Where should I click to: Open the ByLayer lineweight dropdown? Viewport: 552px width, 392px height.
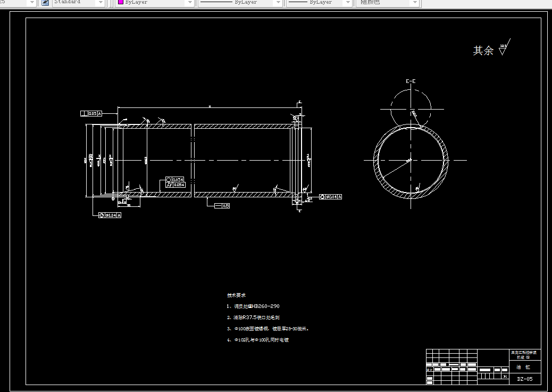coord(320,3)
